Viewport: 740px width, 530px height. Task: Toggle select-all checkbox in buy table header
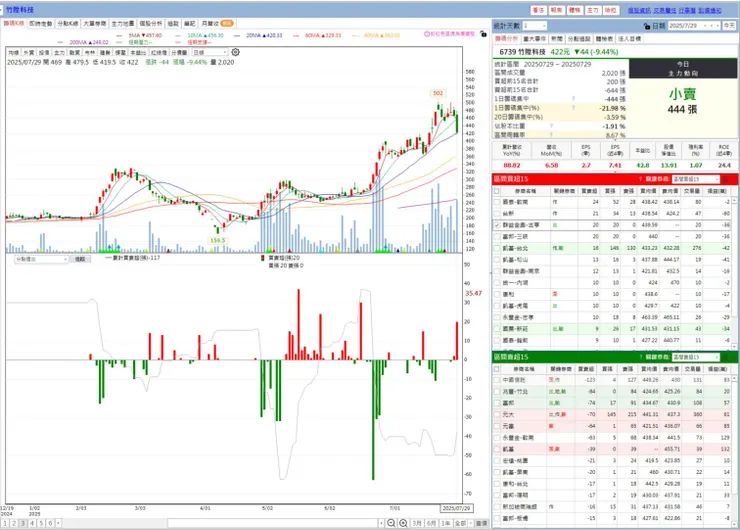click(x=496, y=191)
